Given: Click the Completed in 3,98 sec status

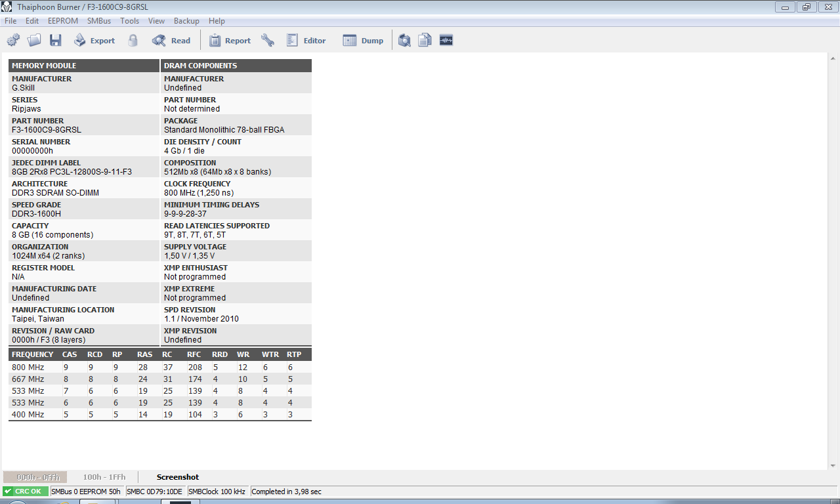Looking at the screenshot, I should point(287,492).
